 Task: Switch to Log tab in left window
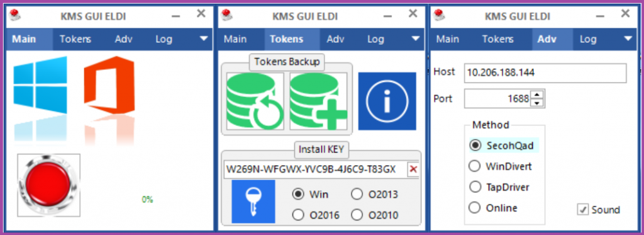point(164,39)
